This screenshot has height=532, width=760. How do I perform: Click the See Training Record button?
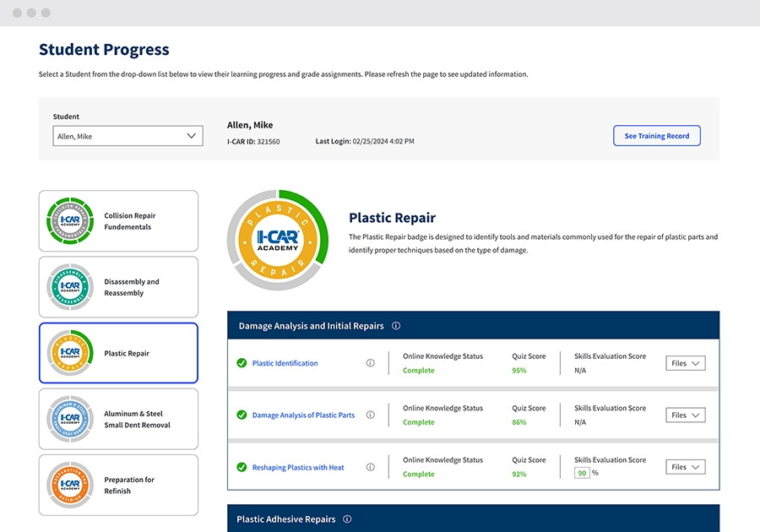pos(656,136)
